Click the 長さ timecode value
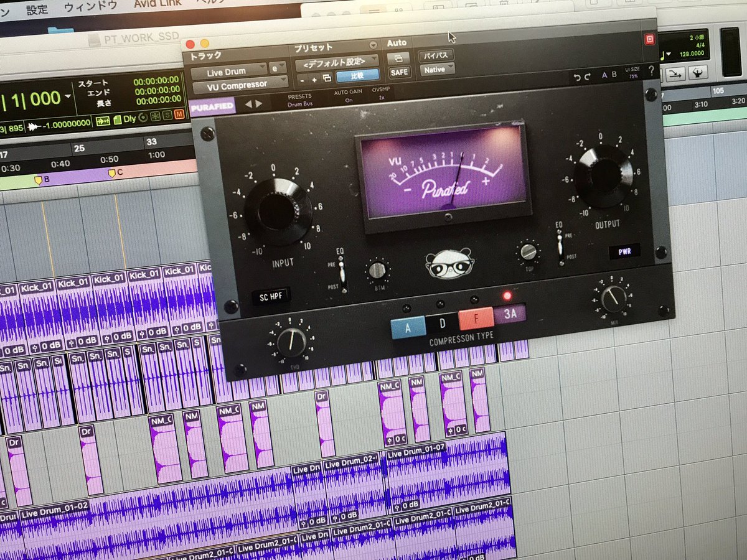Image resolution: width=747 pixels, height=560 pixels. (x=157, y=99)
